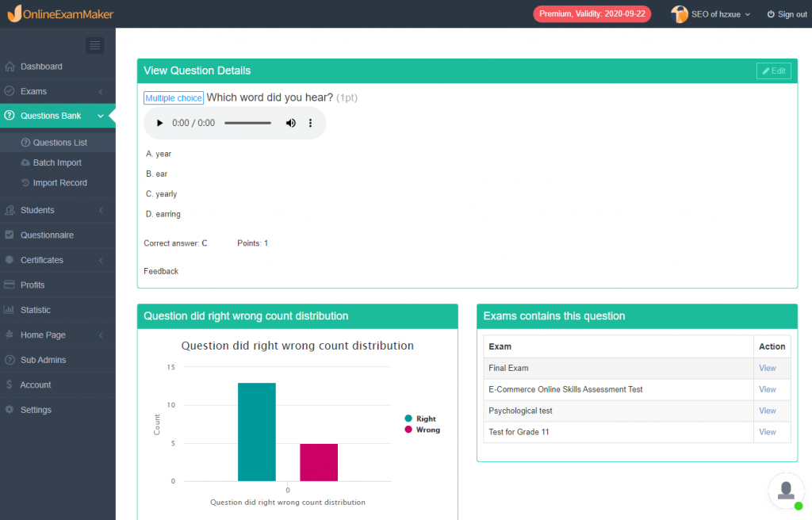The height and width of the screenshot is (520, 812).
Task: Click the teal Right bar in chart
Action: click(257, 432)
